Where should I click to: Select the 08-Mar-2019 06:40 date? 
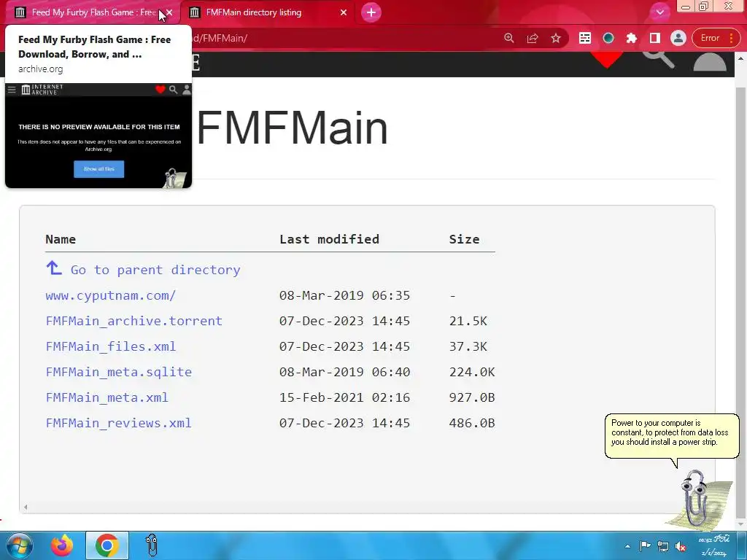(x=344, y=372)
